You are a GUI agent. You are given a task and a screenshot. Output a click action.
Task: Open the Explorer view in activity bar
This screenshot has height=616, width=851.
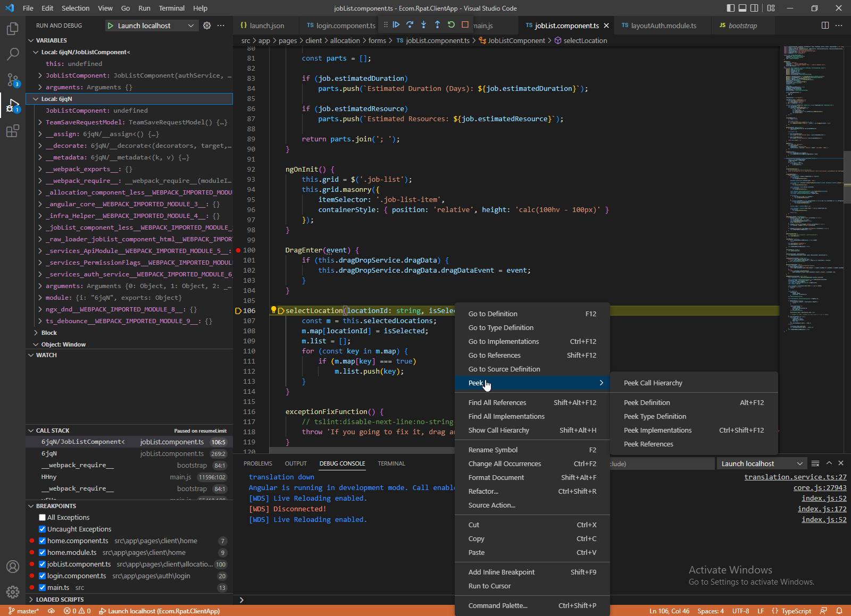tap(13, 29)
